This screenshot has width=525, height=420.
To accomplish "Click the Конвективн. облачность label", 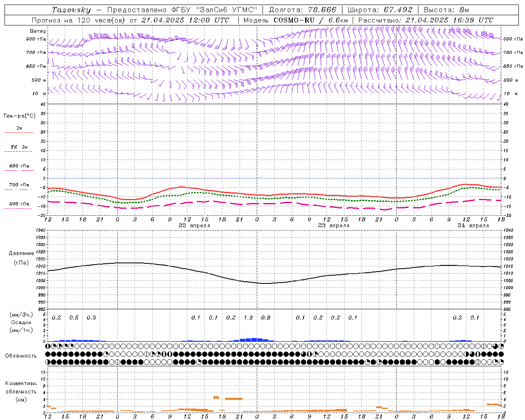I will pos(21,391).
